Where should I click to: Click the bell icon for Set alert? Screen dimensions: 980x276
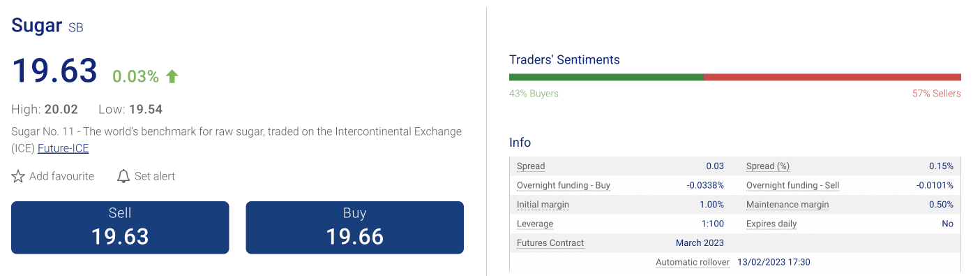123,176
